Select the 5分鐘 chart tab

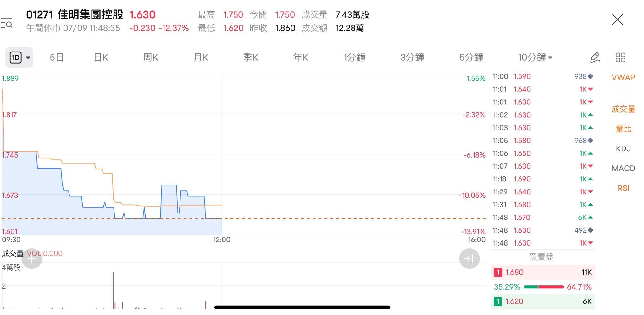(x=471, y=58)
